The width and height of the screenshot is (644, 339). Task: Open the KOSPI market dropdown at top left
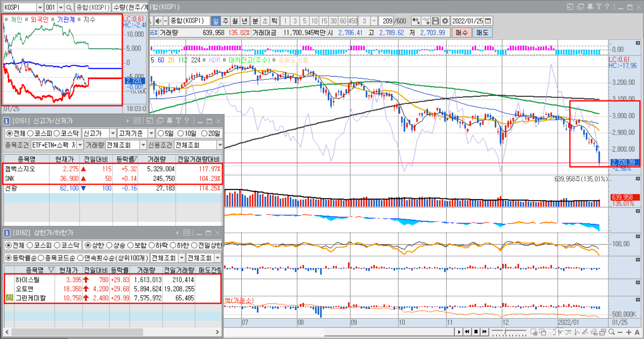[40, 7]
